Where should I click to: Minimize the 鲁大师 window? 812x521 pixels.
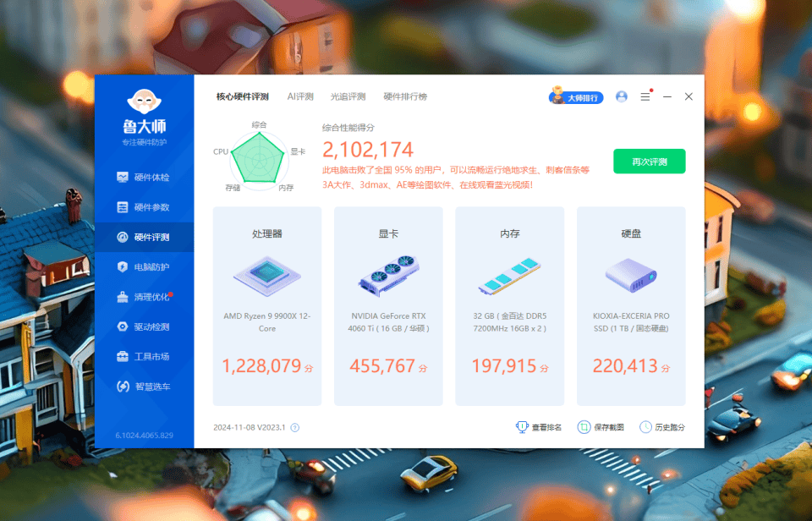pos(667,96)
